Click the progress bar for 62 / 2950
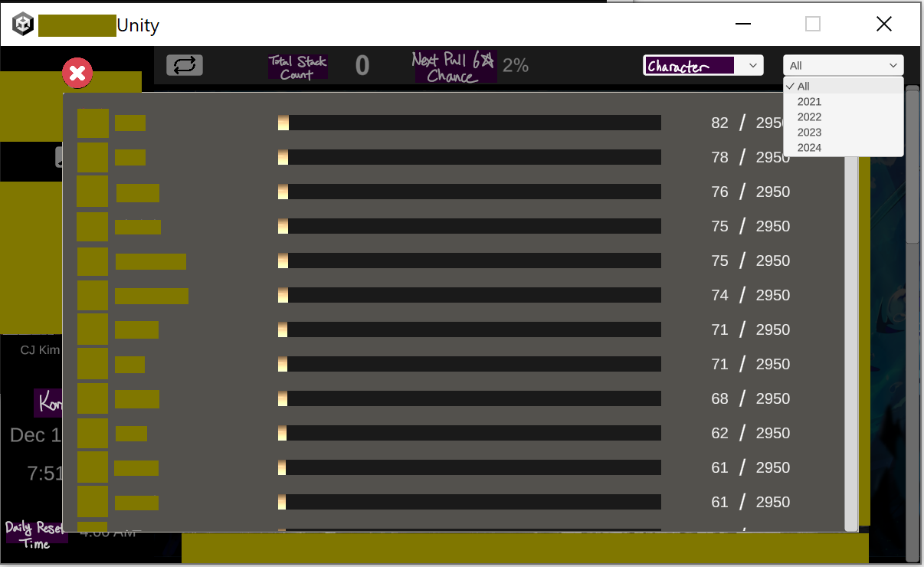The width and height of the screenshot is (924, 567). coord(469,433)
